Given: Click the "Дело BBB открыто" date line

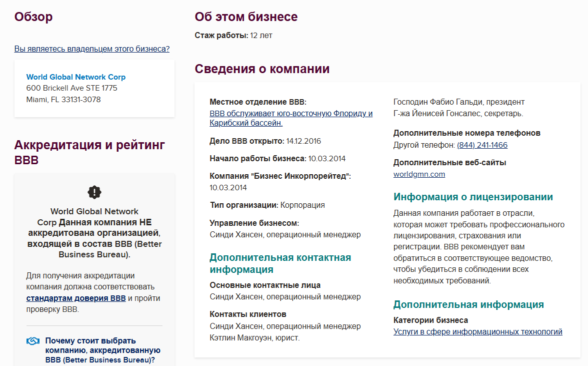Looking at the screenshot, I should 265,141.
